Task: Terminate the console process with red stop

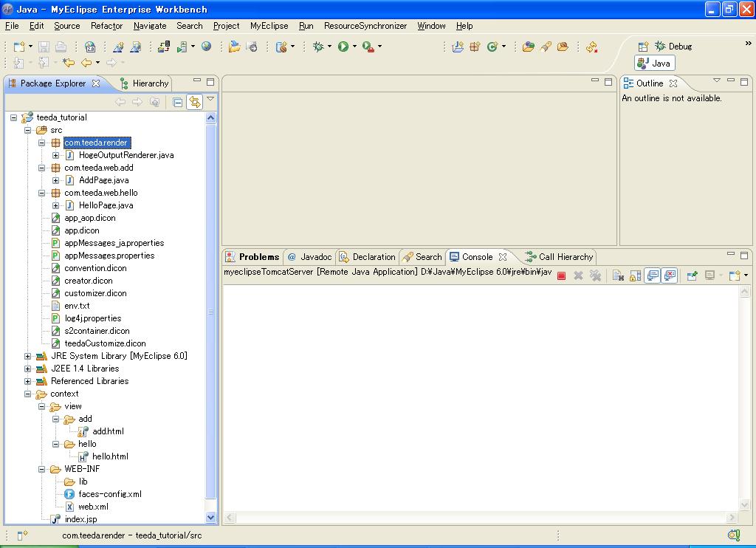Action: (561, 275)
